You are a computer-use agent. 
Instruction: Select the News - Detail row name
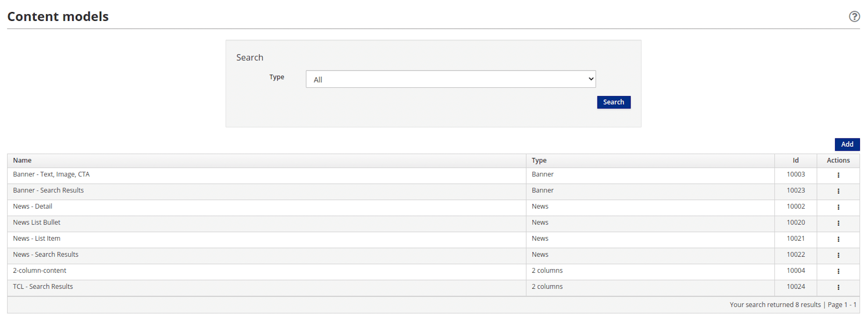[x=33, y=206]
